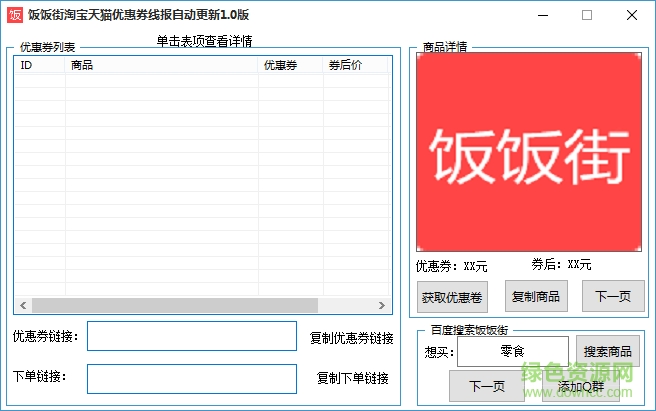This screenshot has height=411, width=656.
Task: Click the red 饭饭街 product image
Action: (x=530, y=152)
